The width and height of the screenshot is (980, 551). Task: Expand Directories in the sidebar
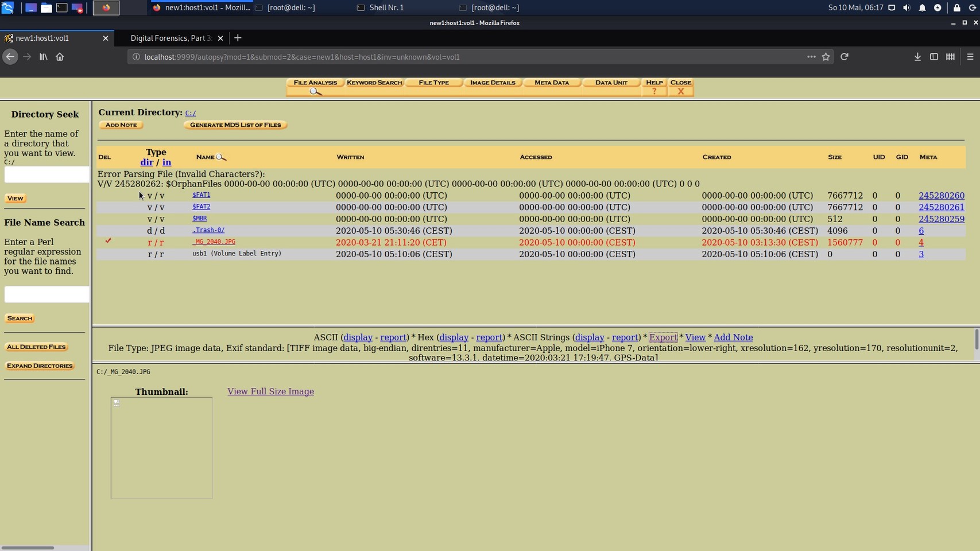[x=40, y=366]
